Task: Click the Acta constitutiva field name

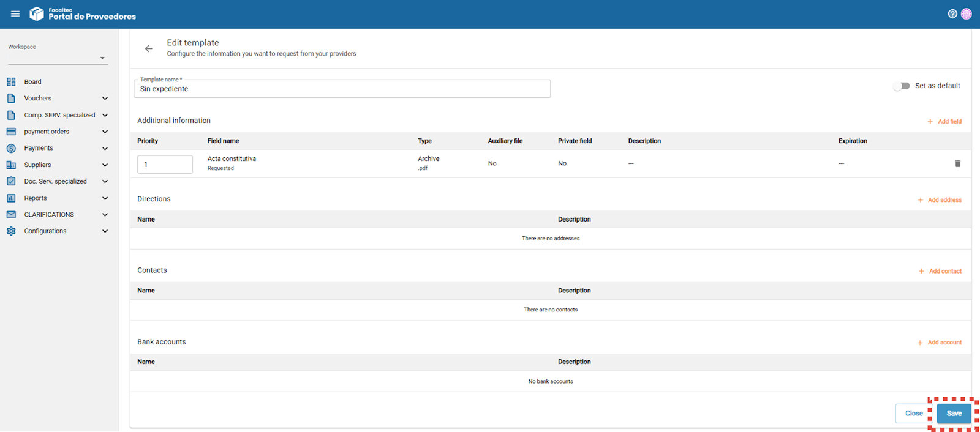Action: tap(232, 159)
